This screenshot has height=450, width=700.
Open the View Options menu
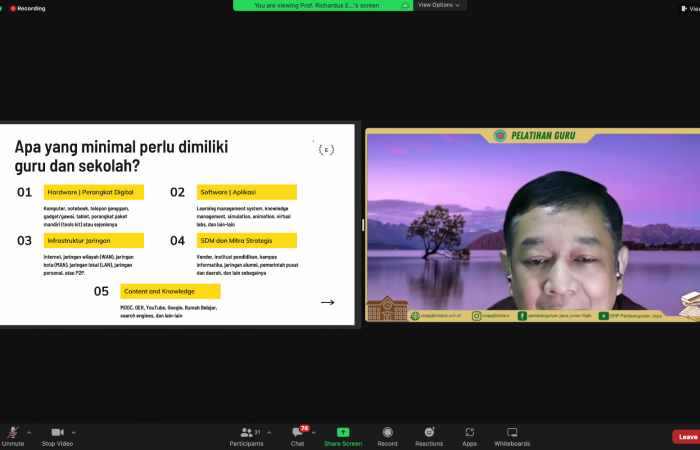pyautogui.click(x=439, y=5)
